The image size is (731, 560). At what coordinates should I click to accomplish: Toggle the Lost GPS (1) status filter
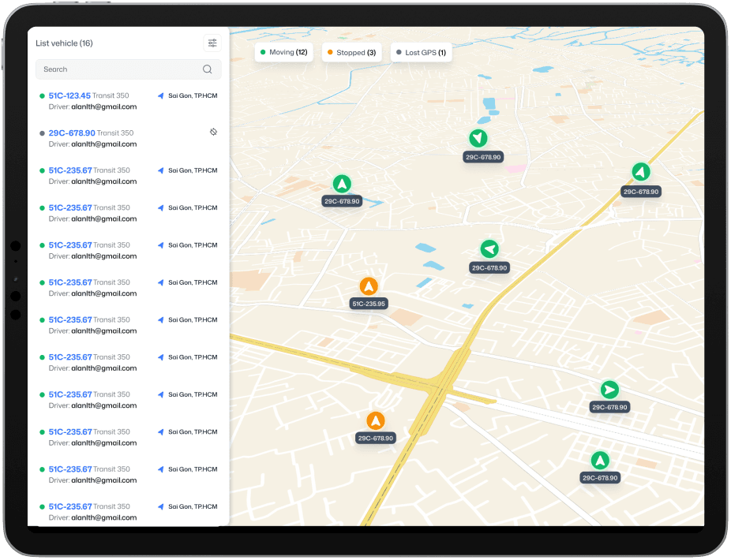pos(421,53)
